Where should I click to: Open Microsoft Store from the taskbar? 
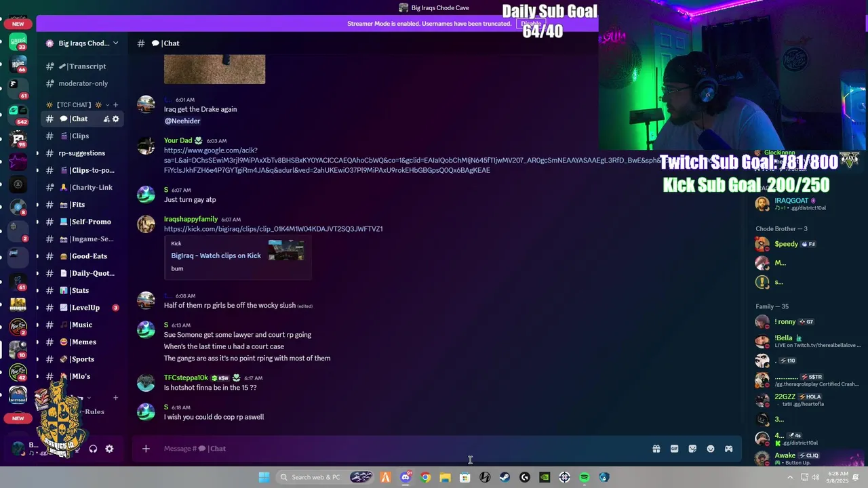(465, 477)
